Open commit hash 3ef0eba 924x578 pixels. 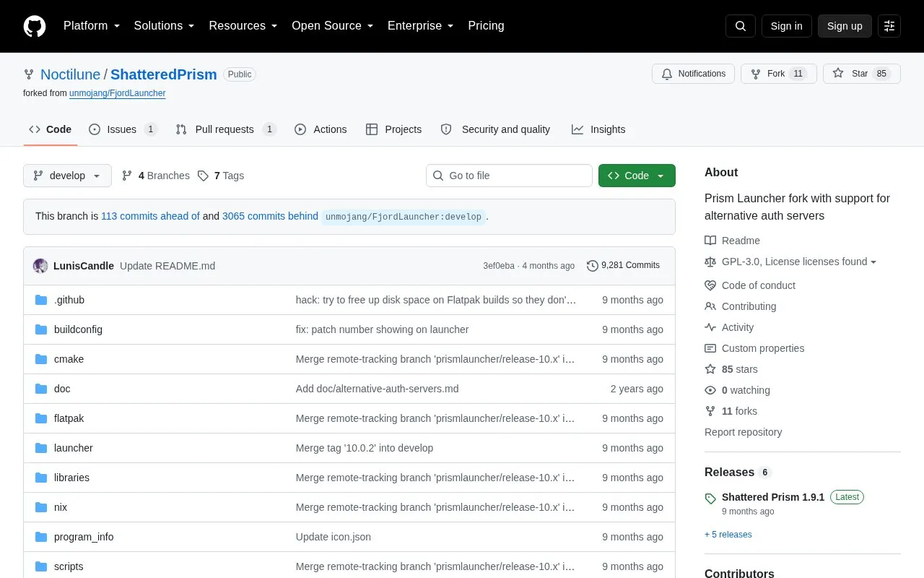click(499, 266)
